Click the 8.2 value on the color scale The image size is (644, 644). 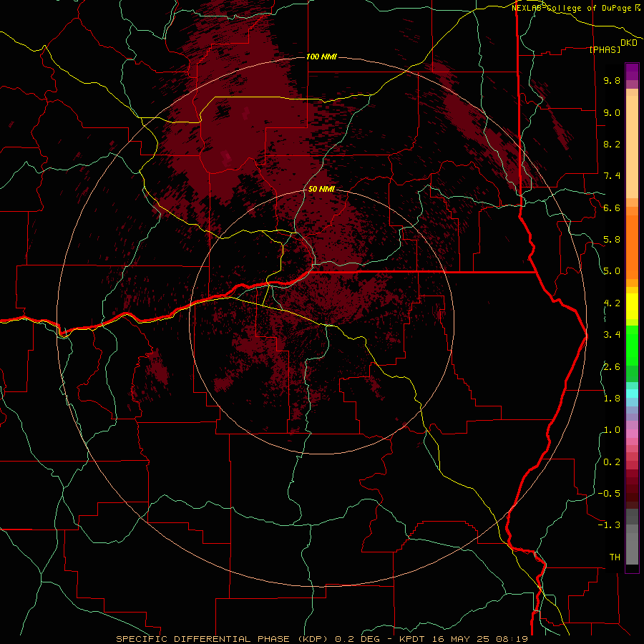pyautogui.click(x=612, y=144)
